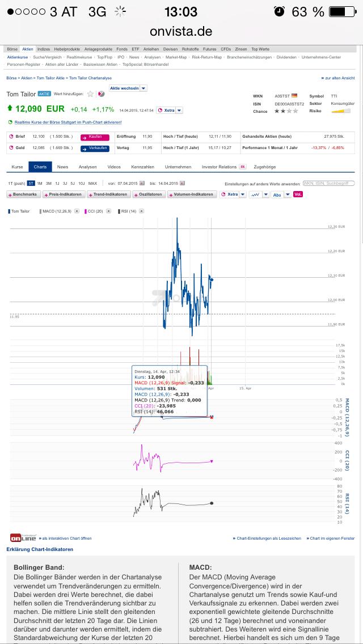This screenshot has height=644, width=363.
Task: Click the chance star rating
Action: [x=286, y=111]
